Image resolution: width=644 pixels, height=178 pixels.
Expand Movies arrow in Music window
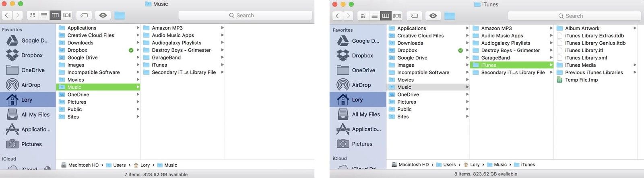click(x=138, y=80)
